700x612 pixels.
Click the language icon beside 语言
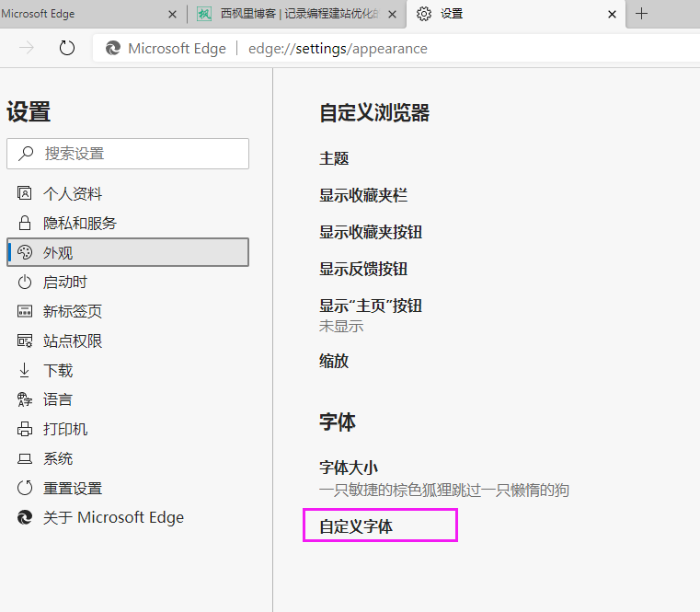[x=25, y=399]
